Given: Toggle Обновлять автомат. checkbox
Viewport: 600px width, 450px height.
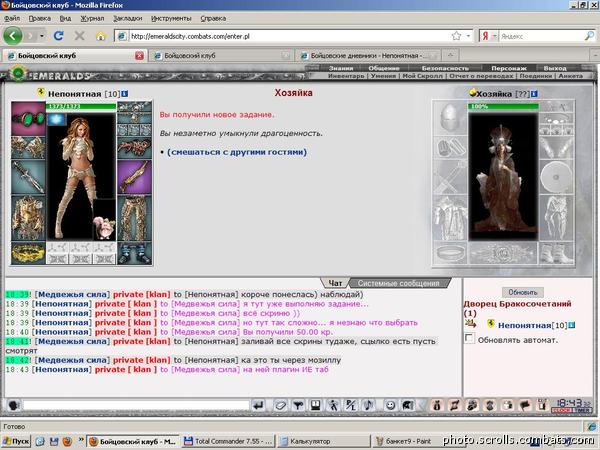Looking at the screenshot, I should (469, 339).
